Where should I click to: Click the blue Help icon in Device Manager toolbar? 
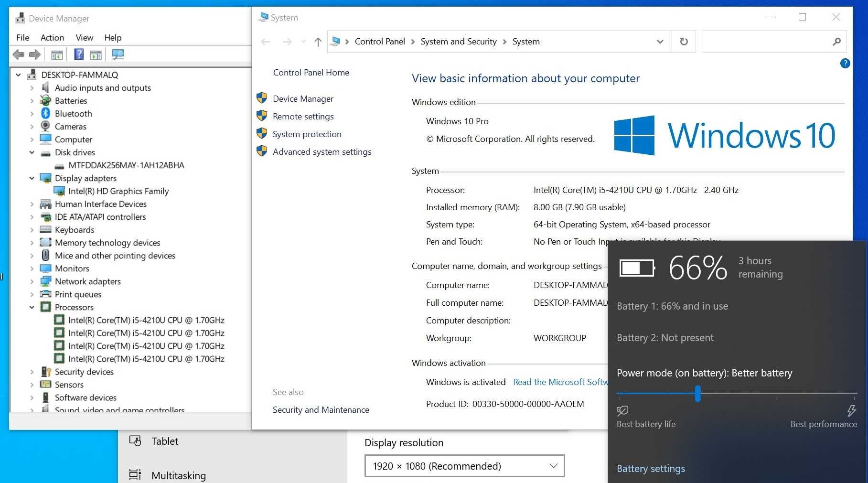point(79,54)
